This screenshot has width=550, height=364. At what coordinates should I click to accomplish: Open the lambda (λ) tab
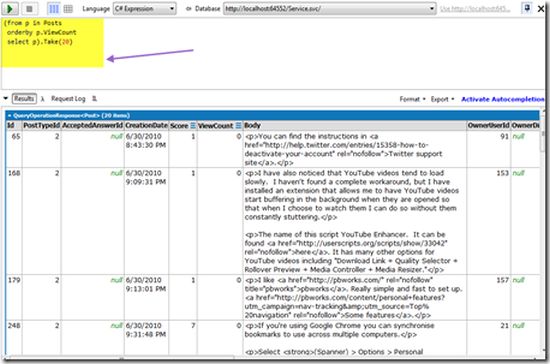coord(42,99)
